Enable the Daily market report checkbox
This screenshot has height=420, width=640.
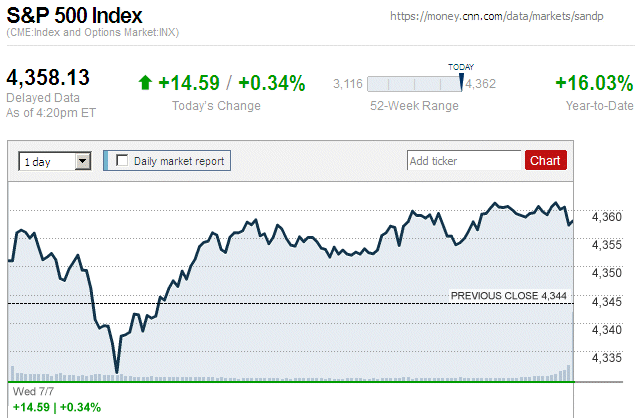coord(122,160)
